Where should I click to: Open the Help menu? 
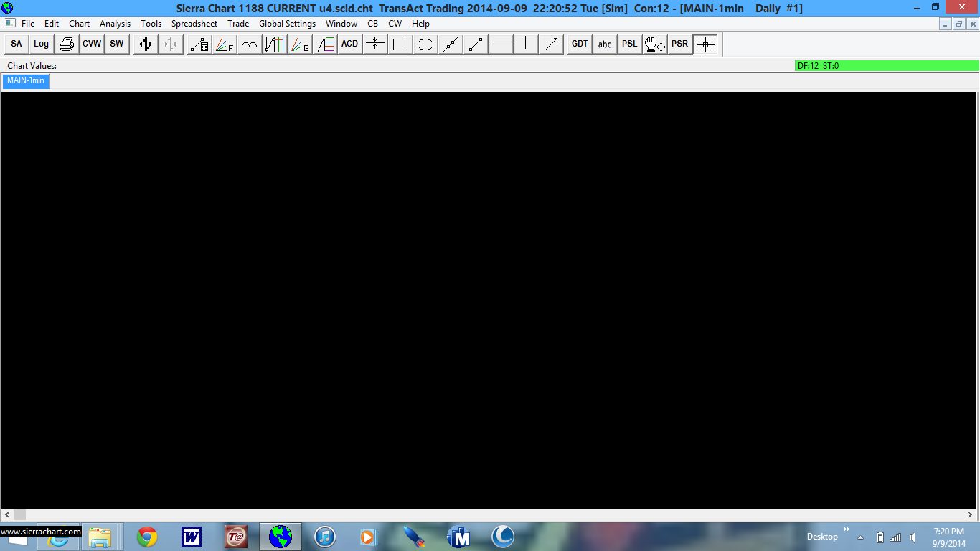420,24
